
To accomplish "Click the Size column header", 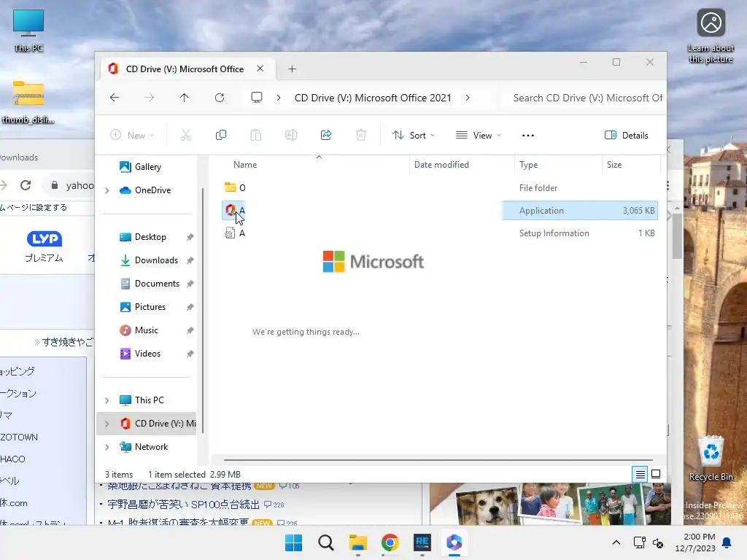I will tap(614, 165).
